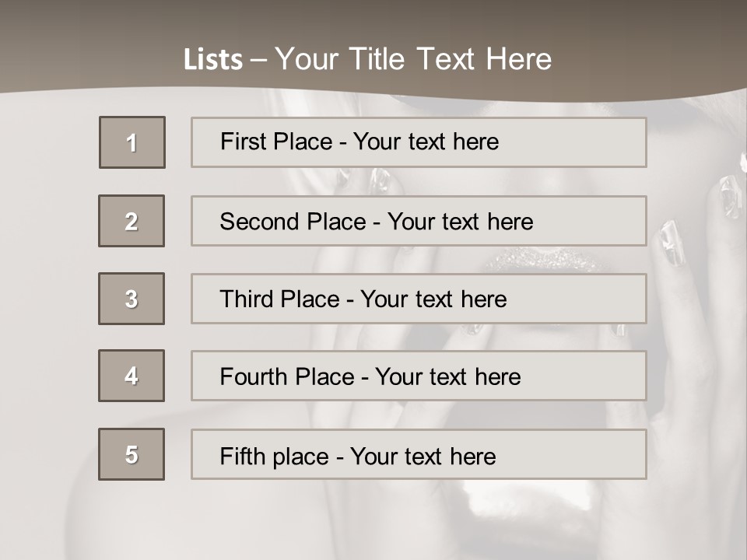
Task: Click the 'First Place' text box
Action: pyautogui.click(x=419, y=142)
